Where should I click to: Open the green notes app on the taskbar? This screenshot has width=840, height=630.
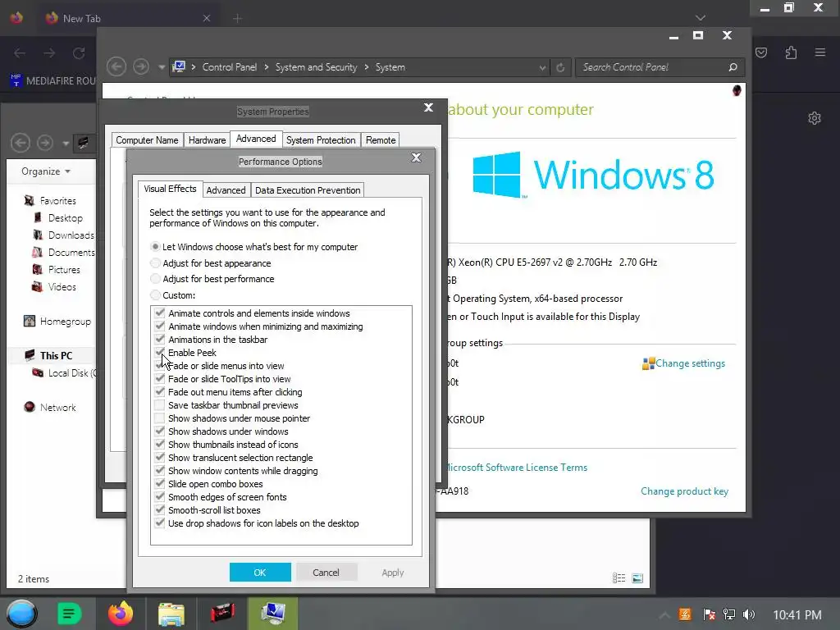pyautogui.click(x=70, y=614)
